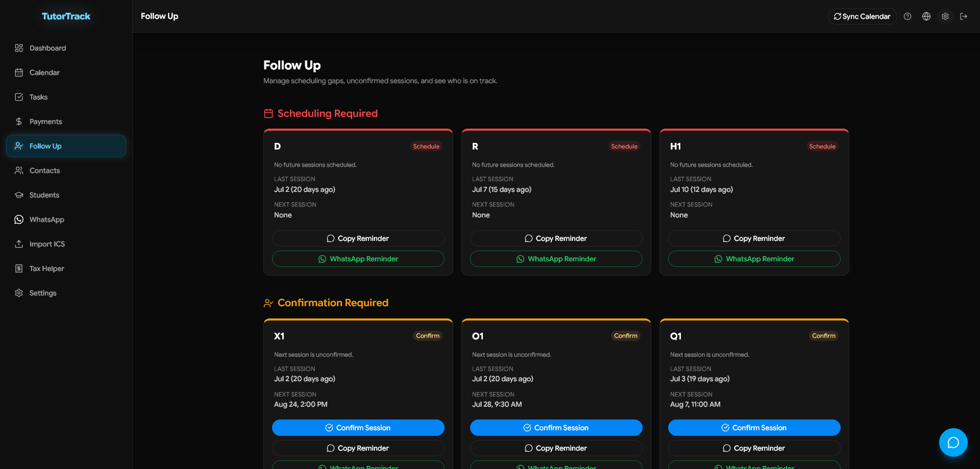This screenshot has width=980, height=469.
Task: Click the 'Jul 2 (20 days ago)' text on card D
Action: click(305, 189)
